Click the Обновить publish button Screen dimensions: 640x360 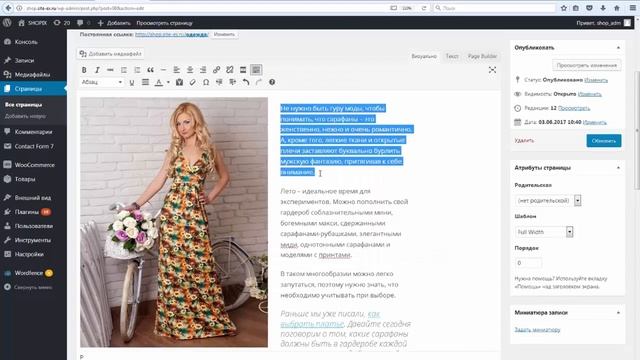[x=604, y=141]
